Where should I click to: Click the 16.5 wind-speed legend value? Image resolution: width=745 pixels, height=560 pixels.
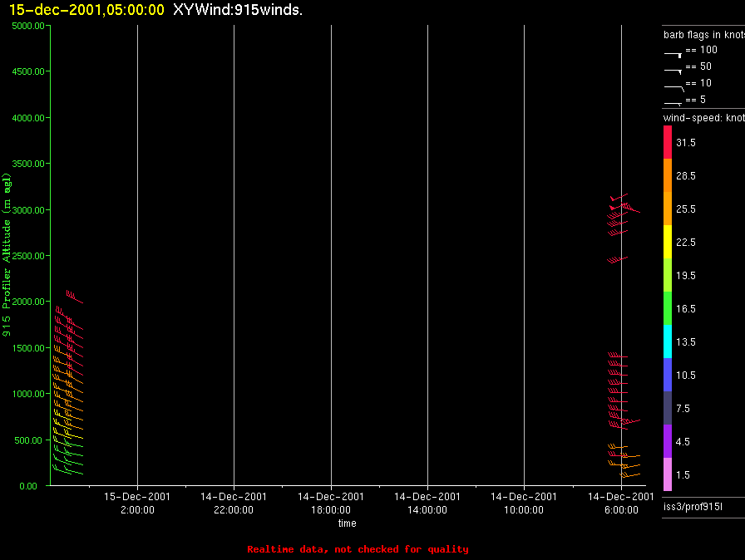[x=686, y=308]
